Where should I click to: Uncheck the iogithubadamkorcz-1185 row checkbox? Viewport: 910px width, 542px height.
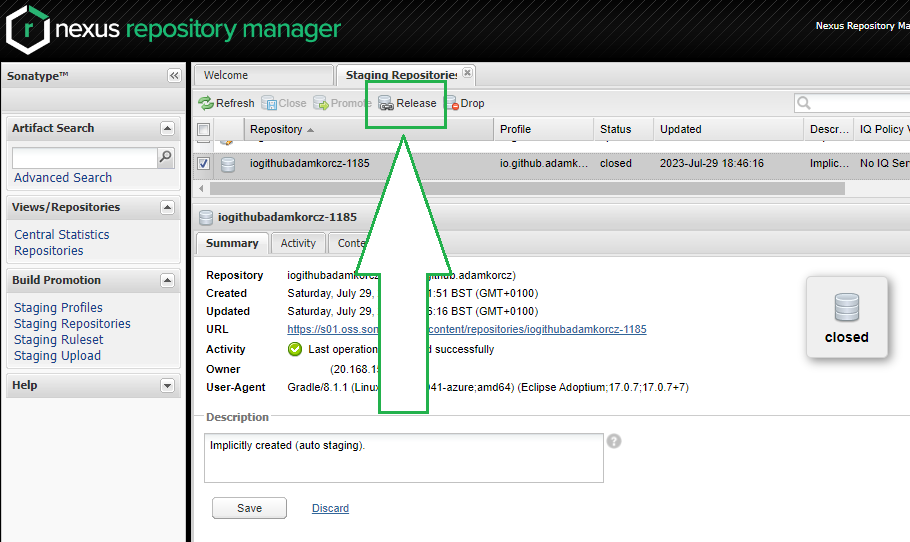[203, 164]
